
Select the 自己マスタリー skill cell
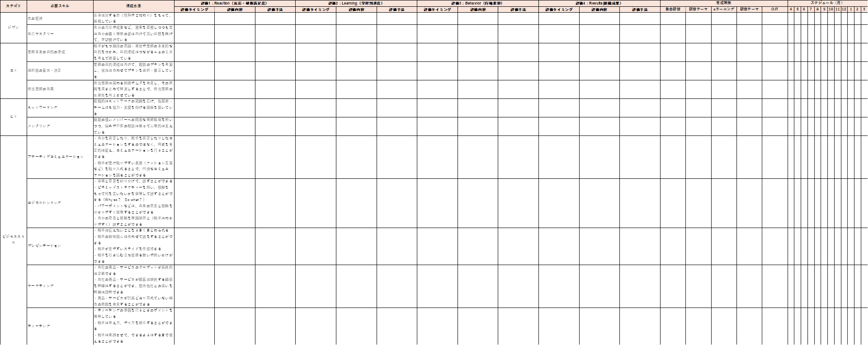[x=60, y=34]
